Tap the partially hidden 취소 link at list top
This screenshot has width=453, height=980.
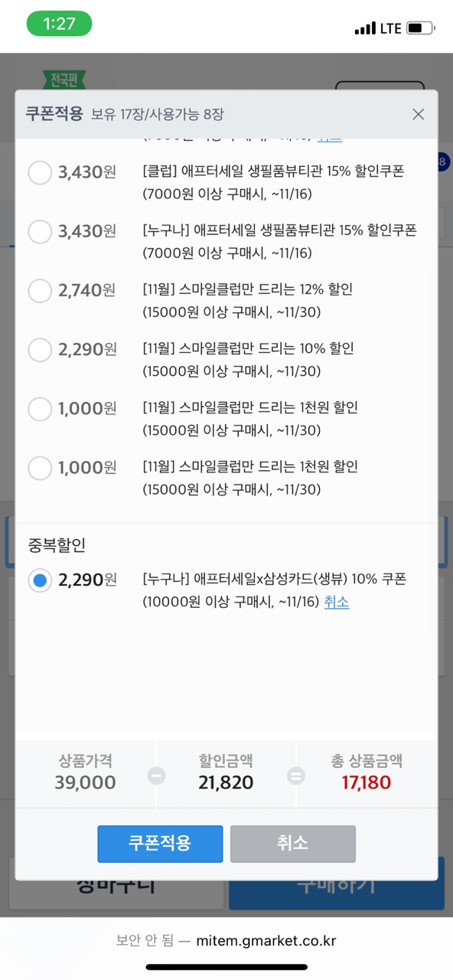(330, 139)
